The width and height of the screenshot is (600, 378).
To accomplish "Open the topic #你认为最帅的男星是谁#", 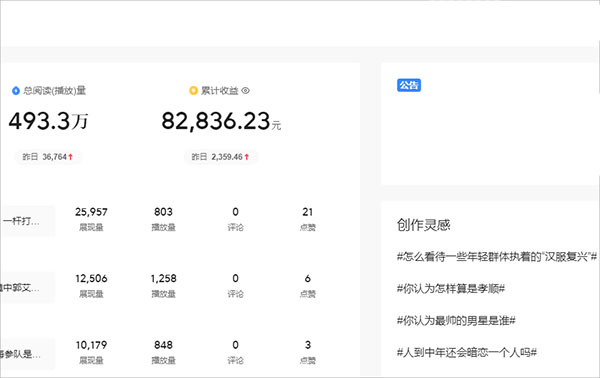I will tap(456, 320).
